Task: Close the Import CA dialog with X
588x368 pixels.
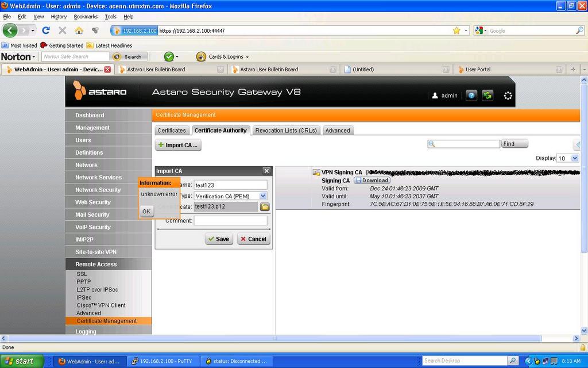Action: point(266,171)
